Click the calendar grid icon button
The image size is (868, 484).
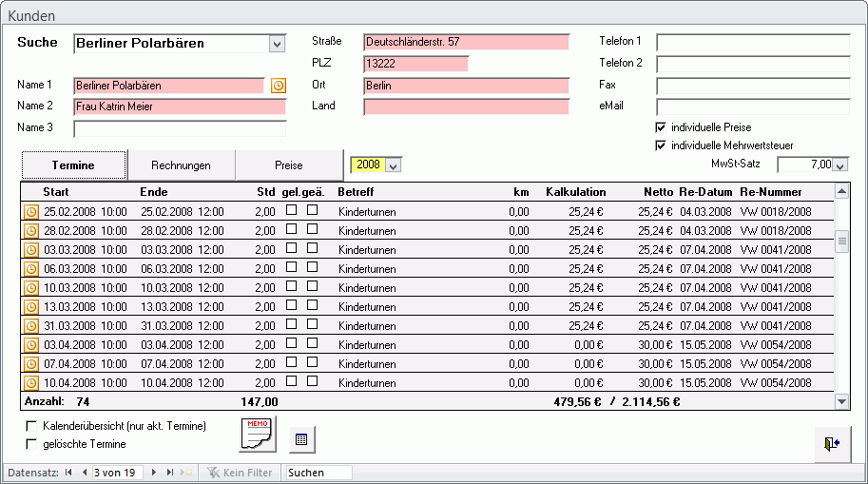pos(301,439)
